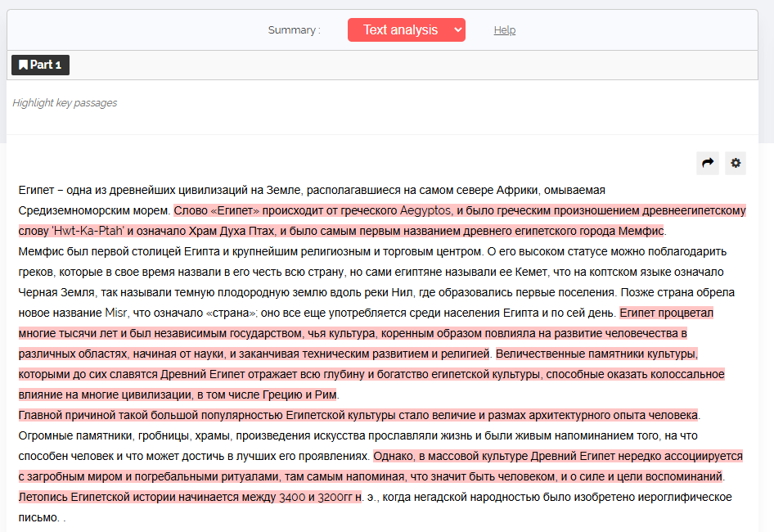
Task: Click the opening sentence 'Египет – одна из древнейших'
Action: click(x=312, y=201)
